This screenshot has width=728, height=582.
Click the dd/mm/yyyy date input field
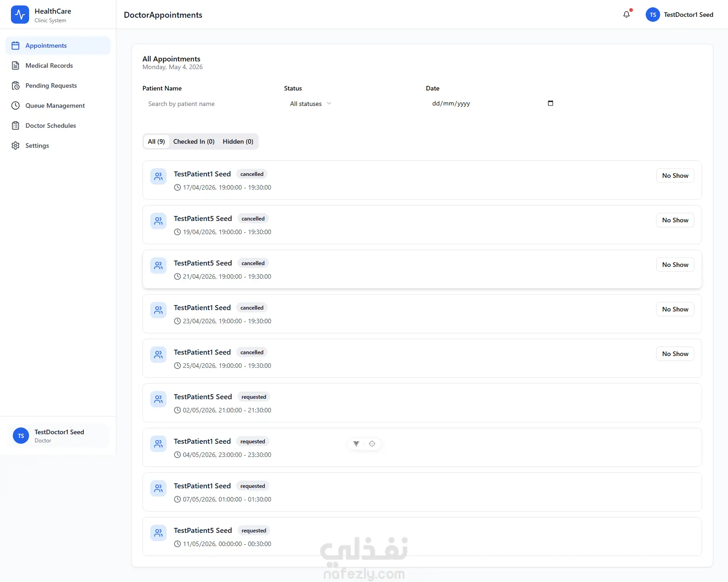coord(493,104)
